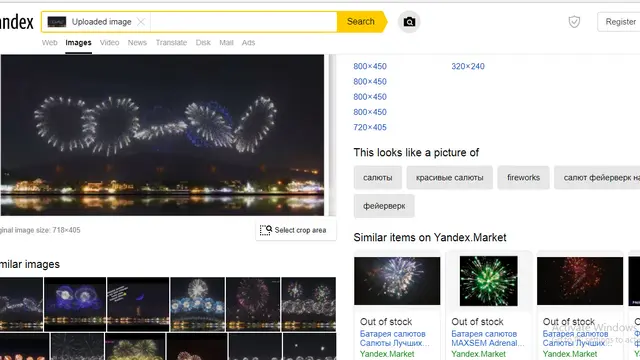The width and height of the screenshot is (640, 360).
Task: Open market item image with red fireworks
Action: [580, 281]
